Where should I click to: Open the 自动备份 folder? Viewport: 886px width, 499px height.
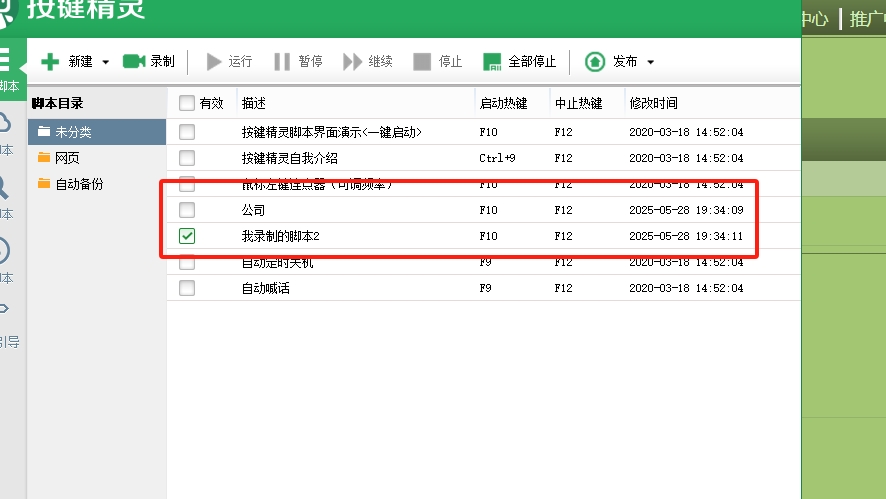pos(78,184)
